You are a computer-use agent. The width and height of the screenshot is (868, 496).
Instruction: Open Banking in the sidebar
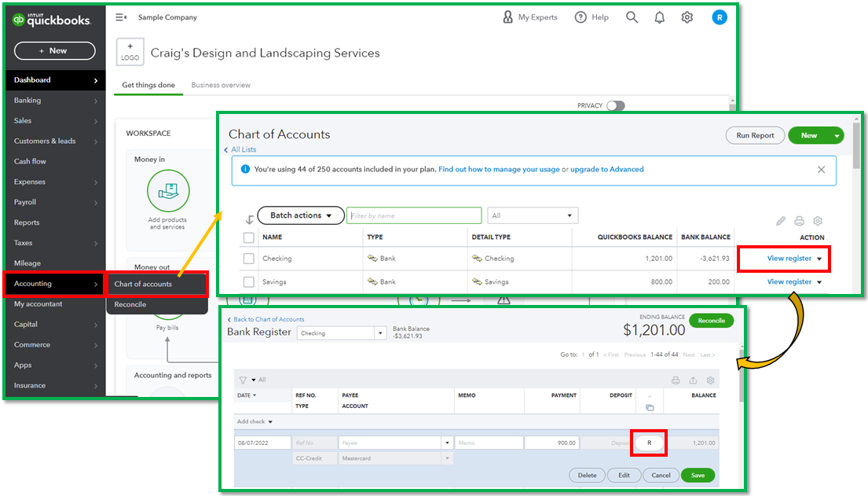click(x=55, y=101)
